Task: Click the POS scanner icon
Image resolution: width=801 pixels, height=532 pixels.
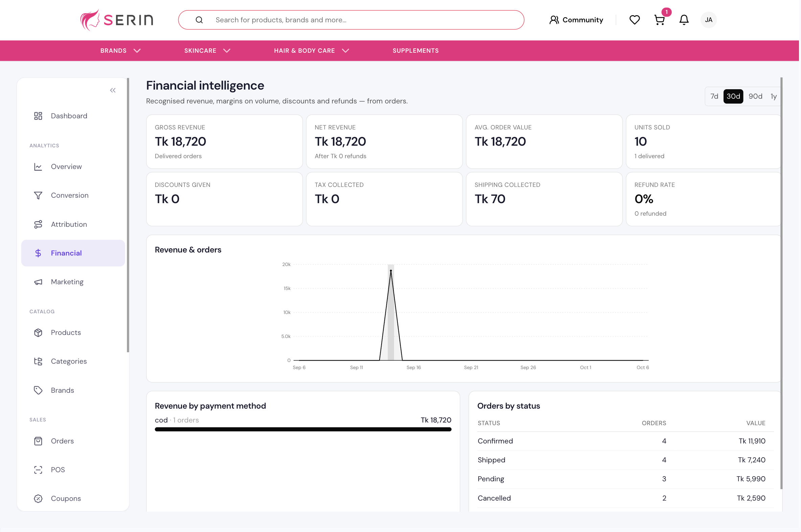Action: [38, 469]
